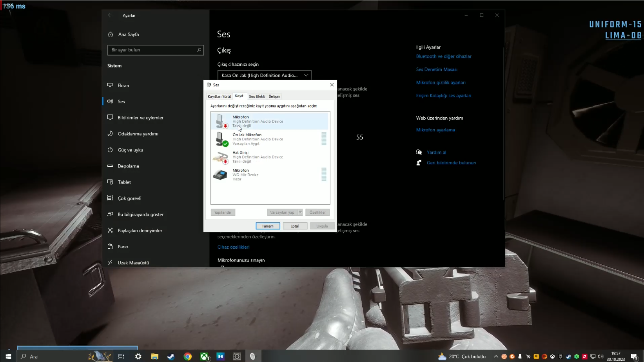Open Task View on the taskbar
Viewport: 644px width, 362px height.
[x=121, y=357]
